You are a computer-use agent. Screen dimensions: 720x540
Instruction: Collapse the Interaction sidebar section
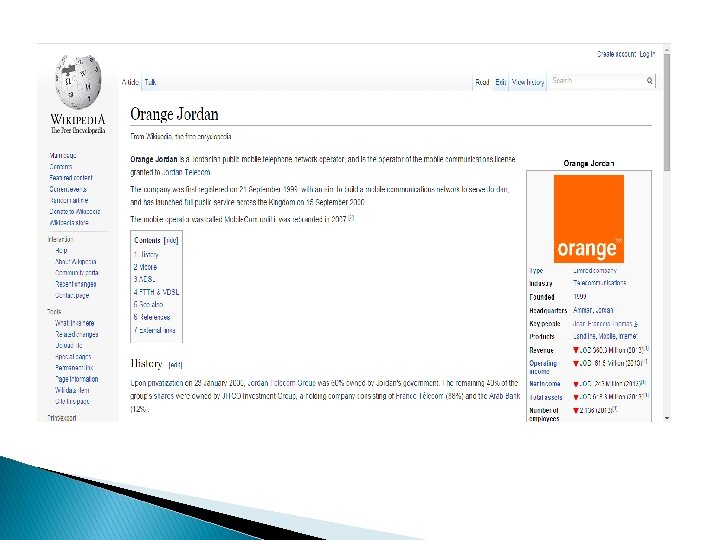coord(60,239)
